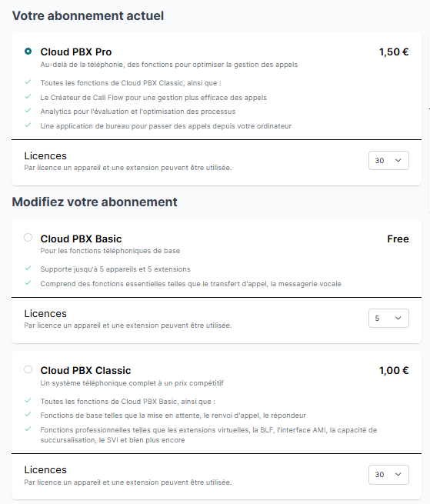
Task: Click the Cloud PBX Pro plan title
Action: point(76,52)
